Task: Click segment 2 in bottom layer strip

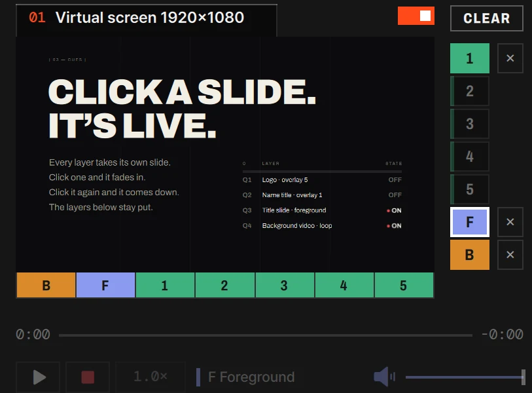Action: (x=225, y=285)
